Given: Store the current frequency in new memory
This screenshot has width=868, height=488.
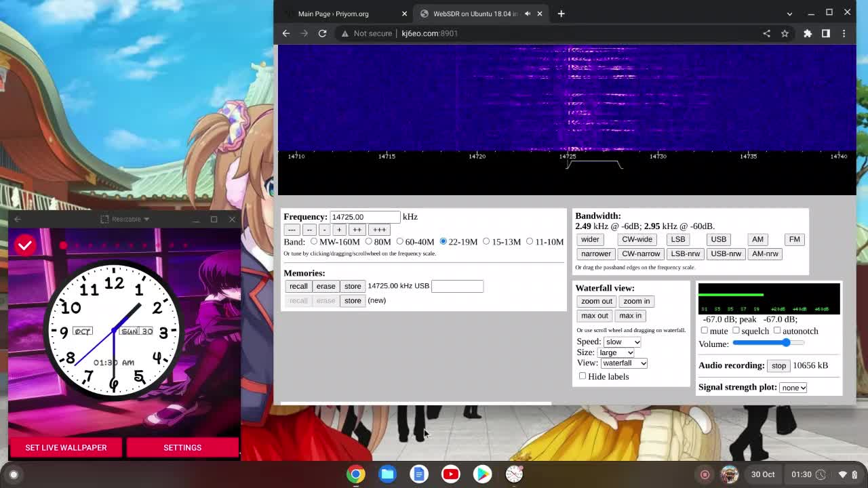Looking at the screenshot, I should (353, 301).
